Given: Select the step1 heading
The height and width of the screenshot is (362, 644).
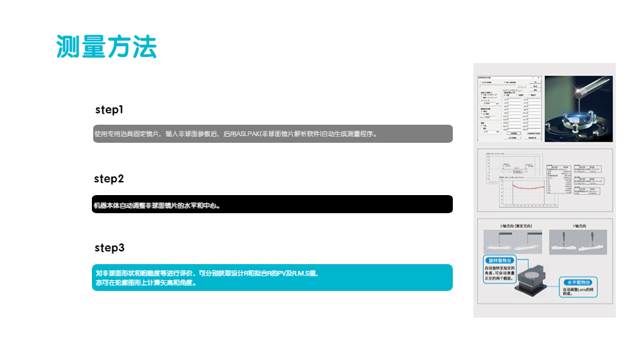Looking at the screenshot, I should coord(109,109).
